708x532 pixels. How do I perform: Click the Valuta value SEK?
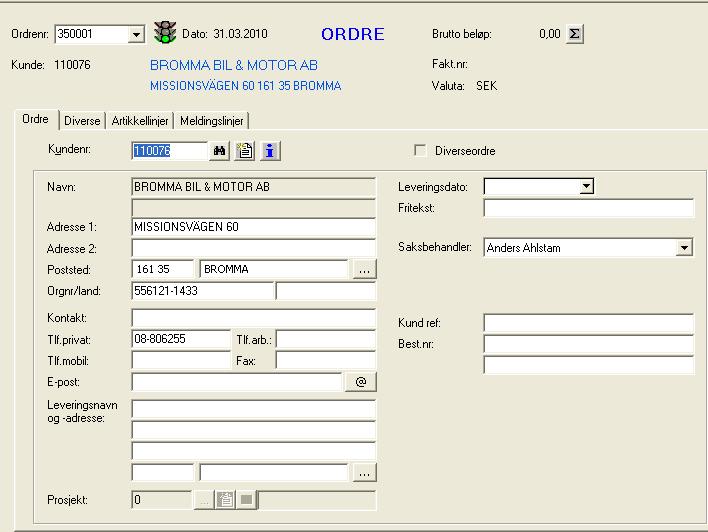click(486, 86)
